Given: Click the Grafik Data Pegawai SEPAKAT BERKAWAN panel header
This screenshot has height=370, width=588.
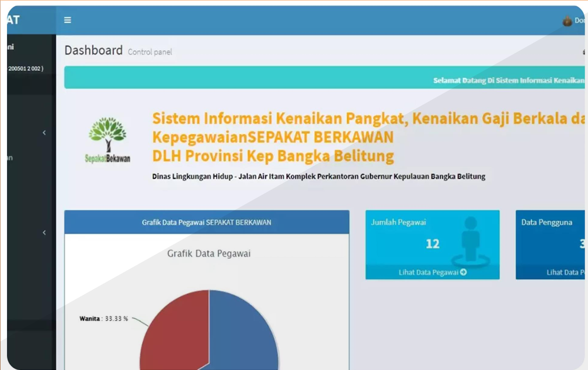Looking at the screenshot, I should pyautogui.click(x=207, y=222).
